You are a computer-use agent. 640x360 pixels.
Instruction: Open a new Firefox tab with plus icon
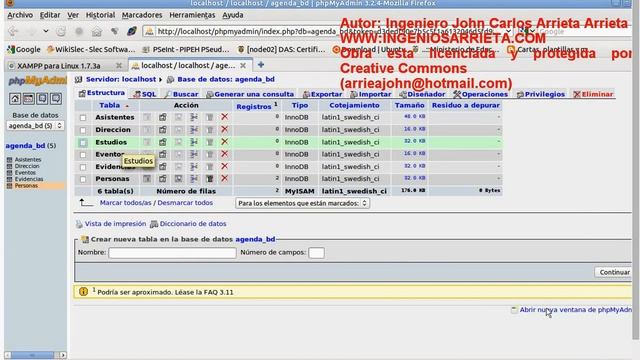[x=261, y=65]
